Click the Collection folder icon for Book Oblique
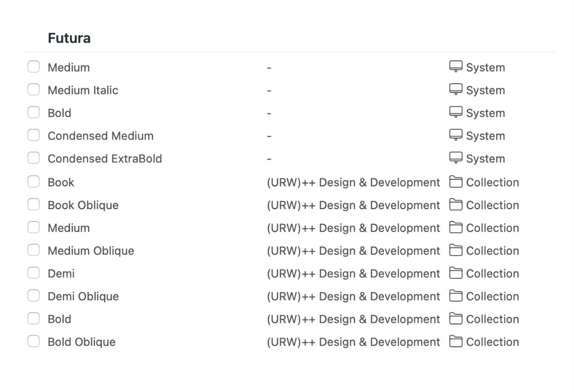Image resolution: width=574 pixels, height=392 pixels. (x=456, y=205)
